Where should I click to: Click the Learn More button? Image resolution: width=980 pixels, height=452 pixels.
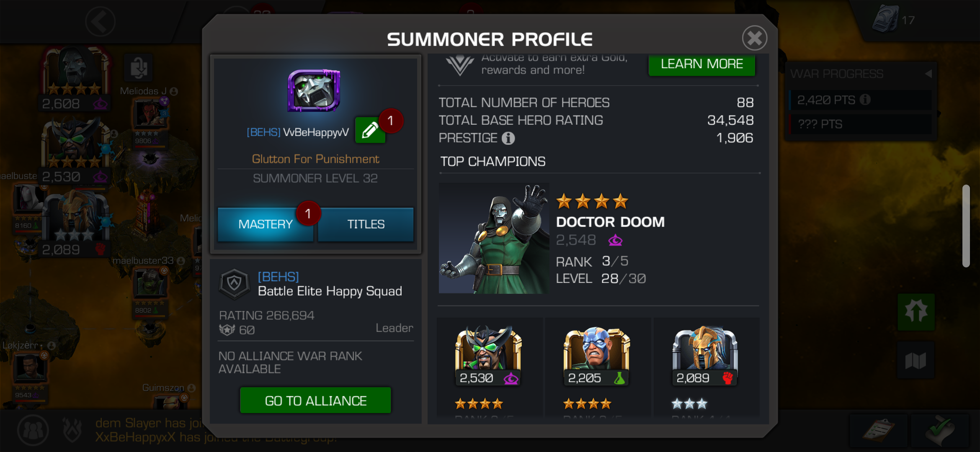pyautogui.click(x=702, y=64)
